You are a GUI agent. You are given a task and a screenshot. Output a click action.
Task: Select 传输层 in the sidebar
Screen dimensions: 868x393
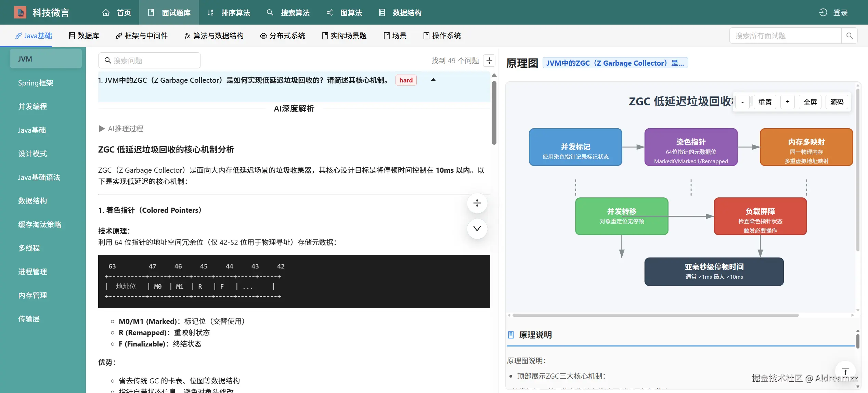point(46,319)
